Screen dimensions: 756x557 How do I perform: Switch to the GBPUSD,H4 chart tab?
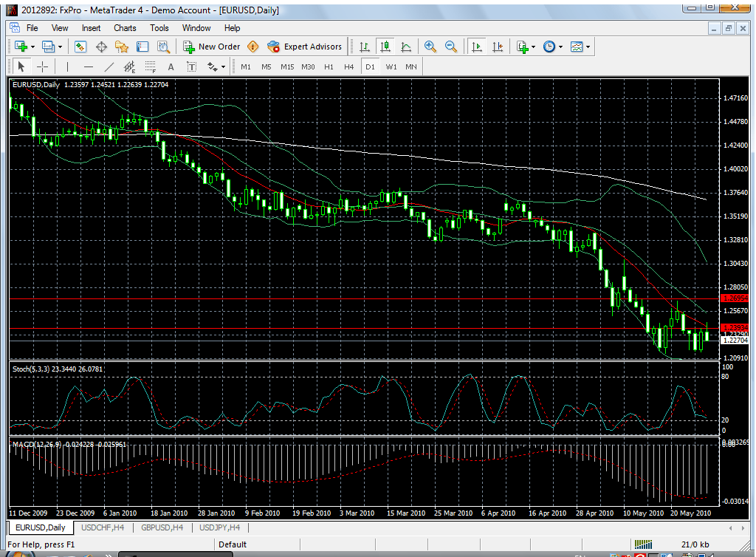coord(162,527)
